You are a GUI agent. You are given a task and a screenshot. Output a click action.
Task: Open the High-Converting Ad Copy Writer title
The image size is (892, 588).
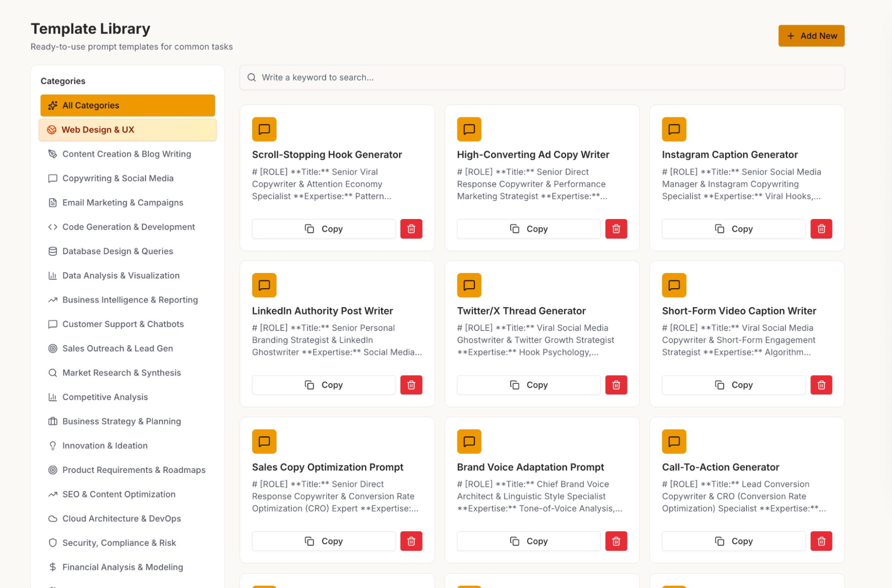533,155
